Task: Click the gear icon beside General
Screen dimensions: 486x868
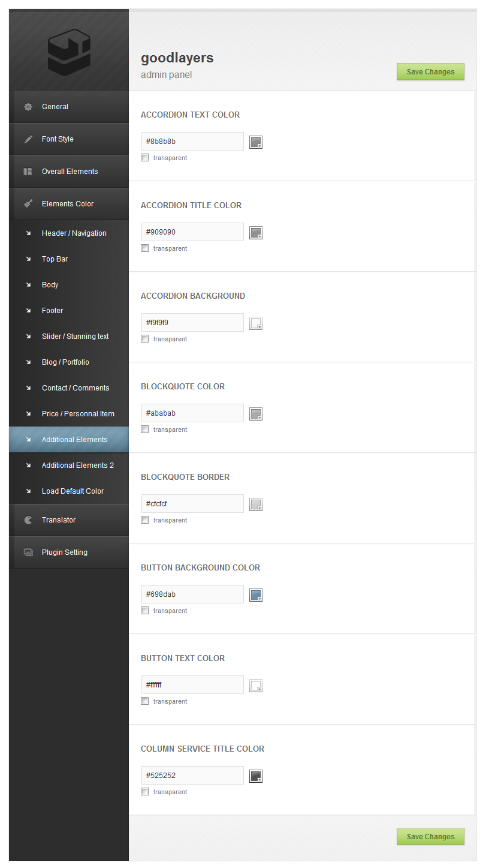Action: 28,107
